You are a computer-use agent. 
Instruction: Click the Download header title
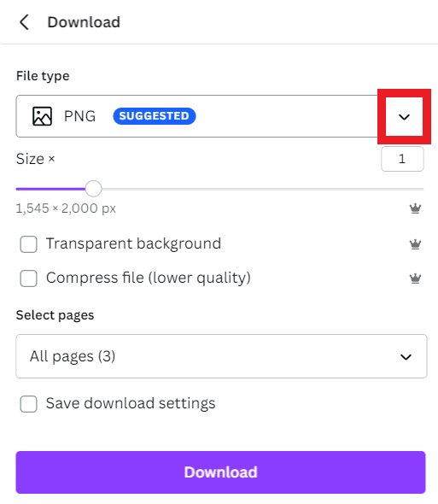pos(84,22)
